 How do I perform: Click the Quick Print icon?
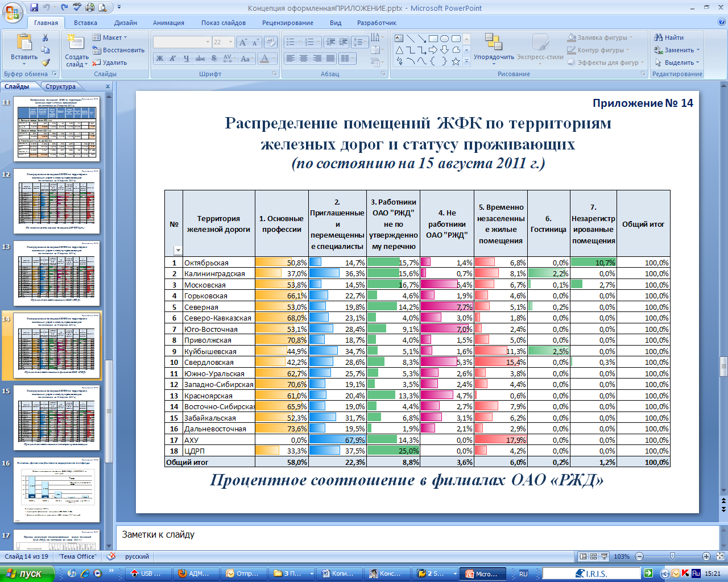click(x=90, y=8)
